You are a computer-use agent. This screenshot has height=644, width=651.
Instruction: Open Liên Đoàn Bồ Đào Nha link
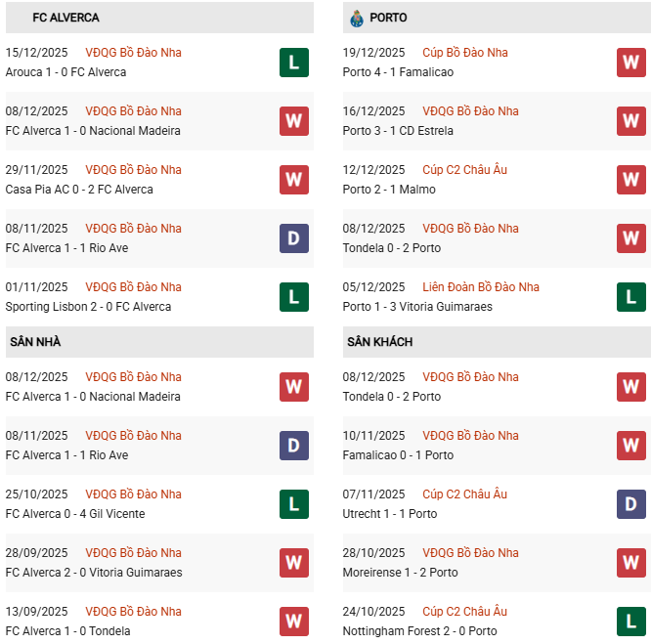(x=481, y=287)
